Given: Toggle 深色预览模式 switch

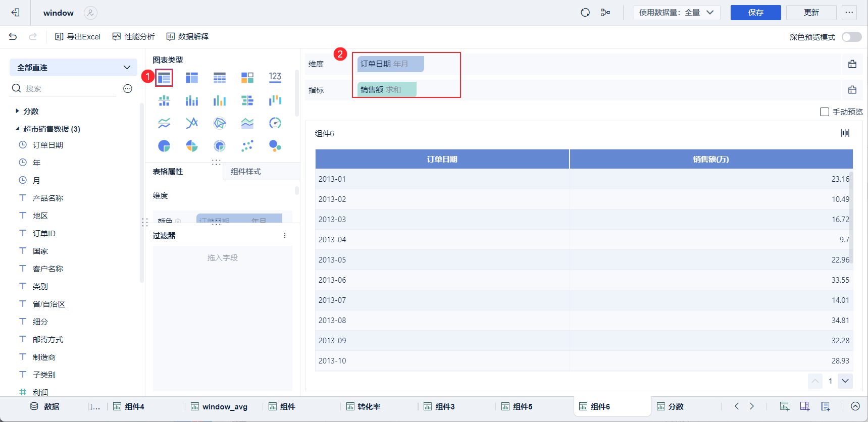Looking at the screenshot, I should coord(852,37).
